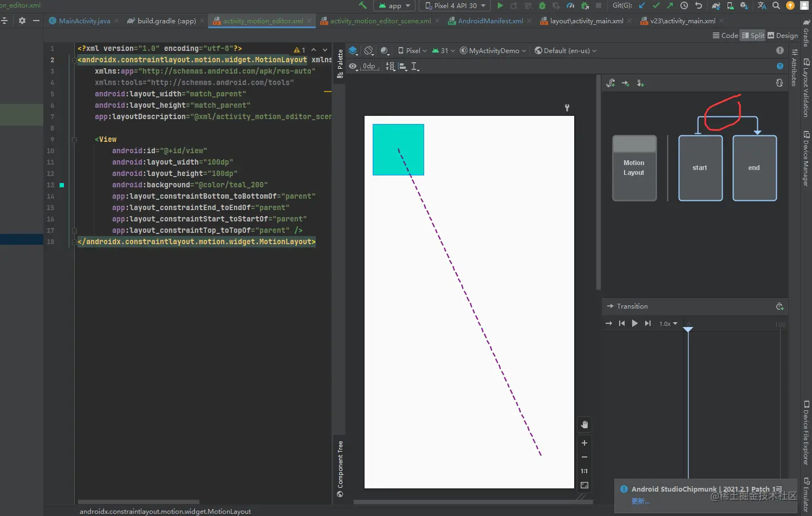Click the cycle layout refresh icon in motion editor
The width and height of the screenshot is (812, 516).
tap(779, 83)
